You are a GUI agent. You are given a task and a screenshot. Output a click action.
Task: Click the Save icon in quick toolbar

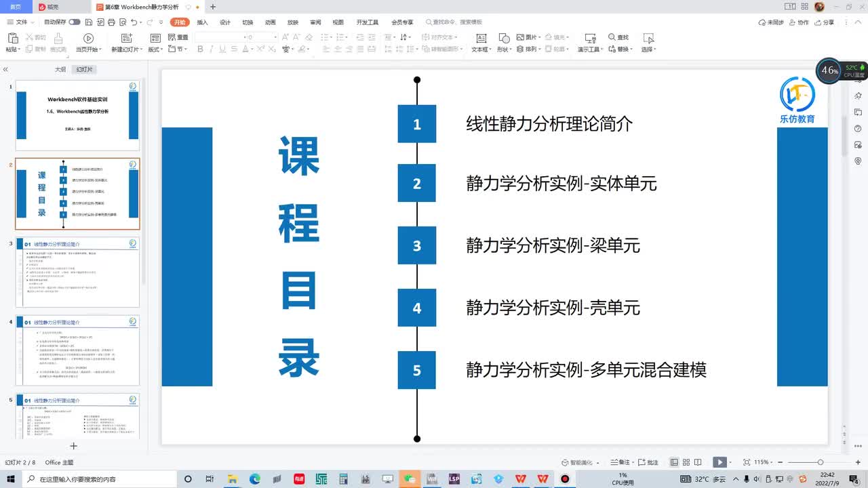tap(88, 22)
